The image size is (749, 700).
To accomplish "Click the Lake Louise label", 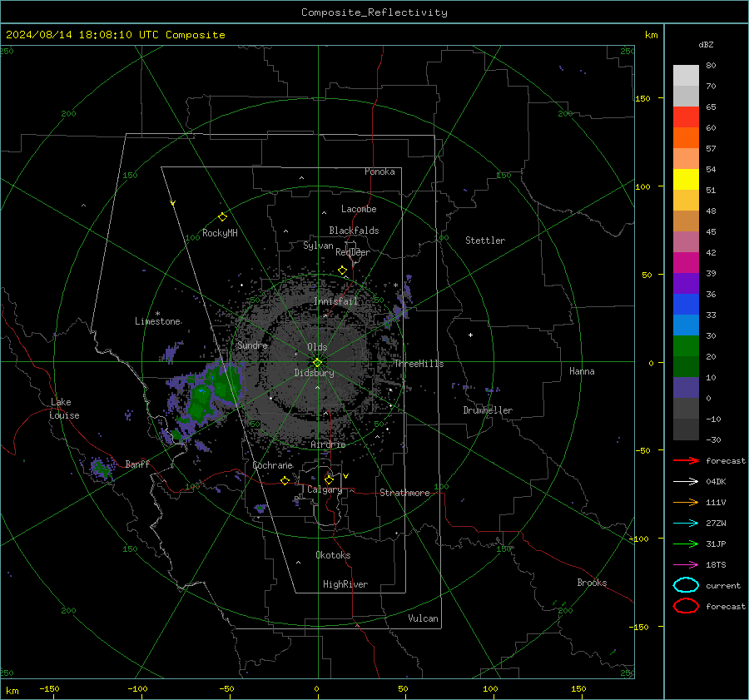I will point(64,409).
